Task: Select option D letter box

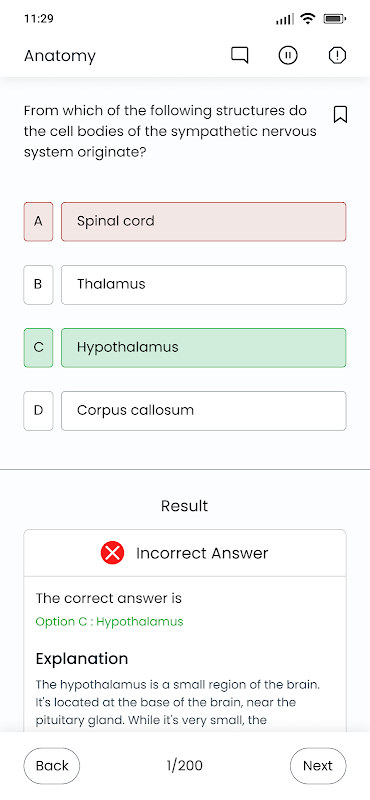Action: coord(38,411)
